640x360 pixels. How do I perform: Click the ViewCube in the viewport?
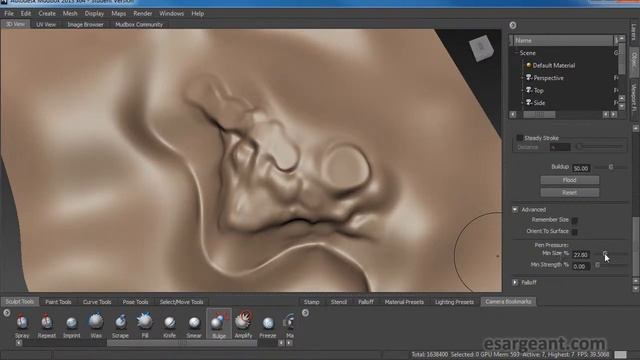[x=481, y=48]
